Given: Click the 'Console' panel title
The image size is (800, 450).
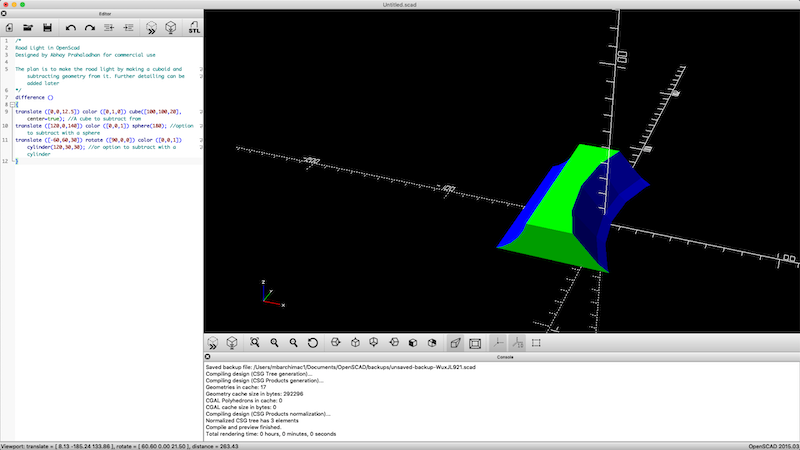Looking at the screenshot, I should 505,357.
